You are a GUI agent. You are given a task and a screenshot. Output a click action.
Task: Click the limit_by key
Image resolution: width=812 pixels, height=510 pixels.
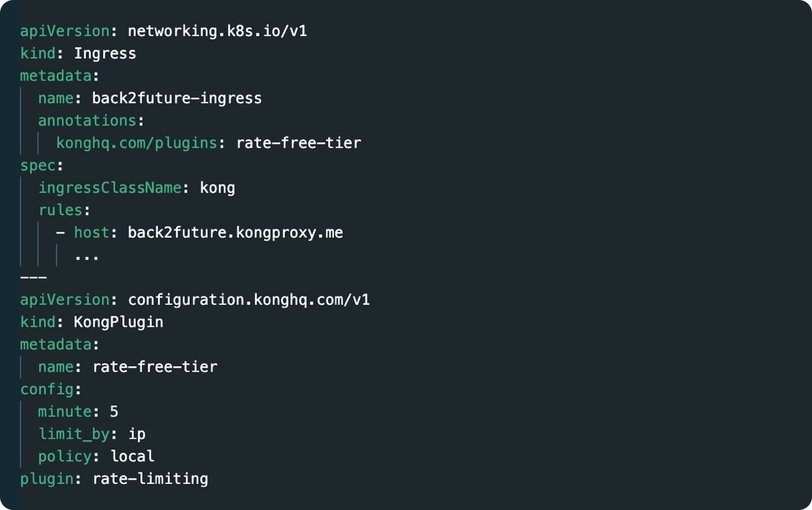pyautogui.click(x=74, y=434)
